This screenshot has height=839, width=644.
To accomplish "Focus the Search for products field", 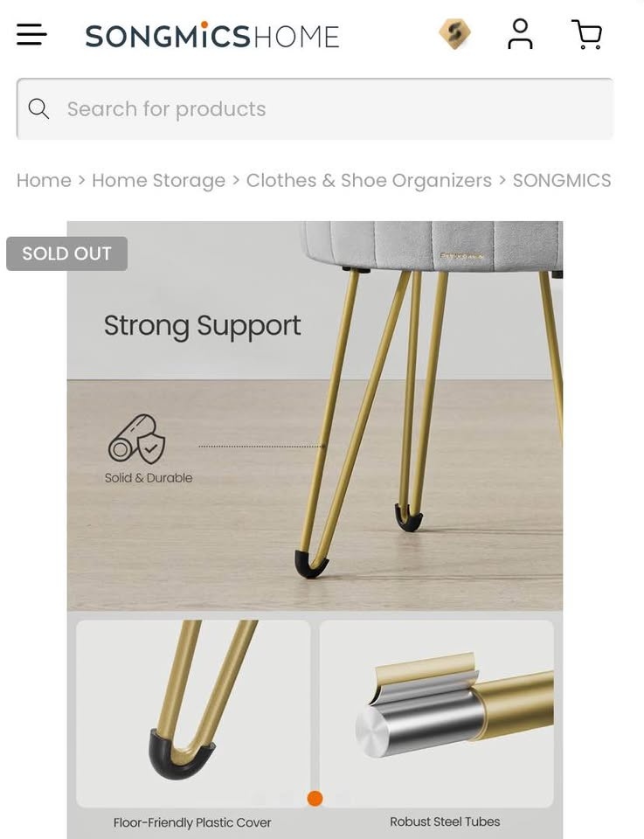I will pyautogui.click(x=315, y=108).
